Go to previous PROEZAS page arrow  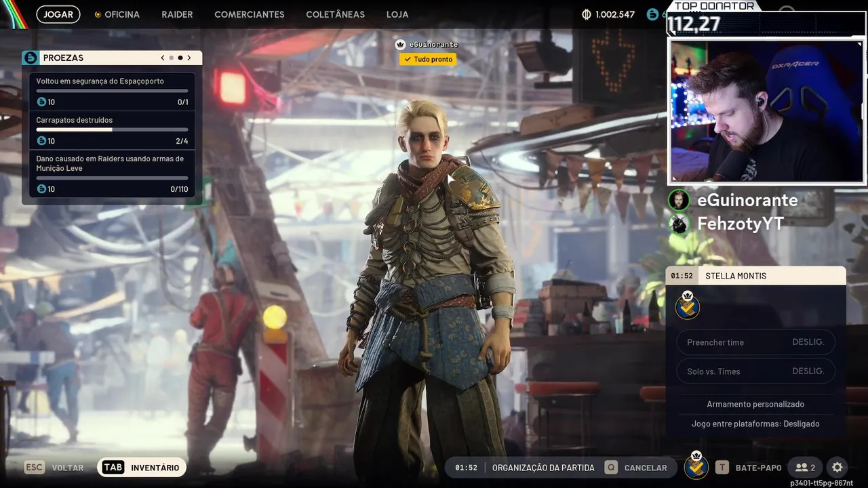click(163, 58)
